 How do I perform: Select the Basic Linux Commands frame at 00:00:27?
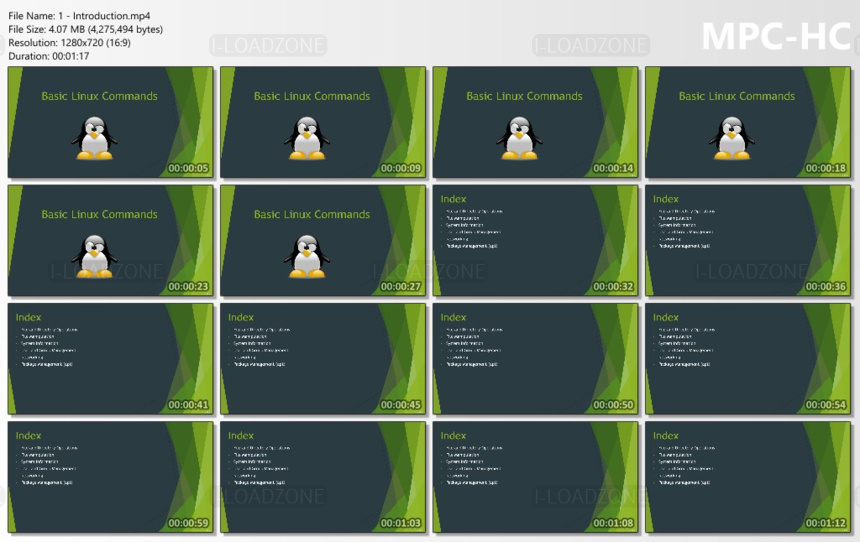323,241
